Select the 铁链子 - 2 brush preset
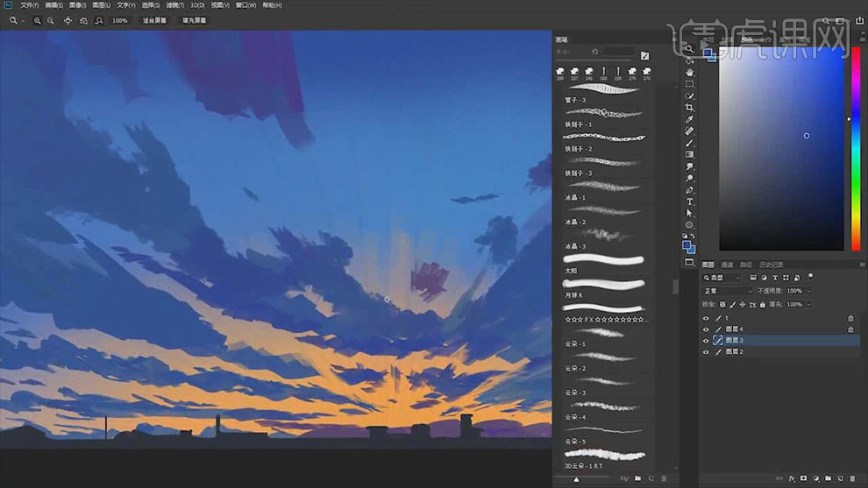868x488 pixels. pyautogui.click(x=604, y=142)
